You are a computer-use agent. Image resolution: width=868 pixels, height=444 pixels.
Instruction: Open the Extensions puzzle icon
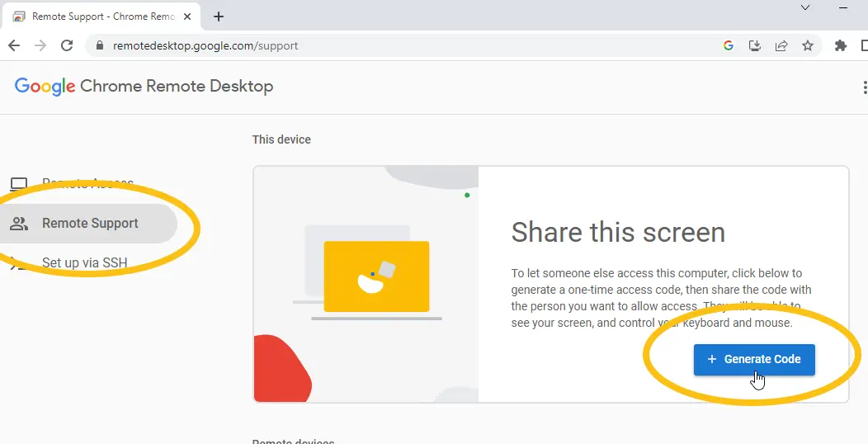(840, 46)
